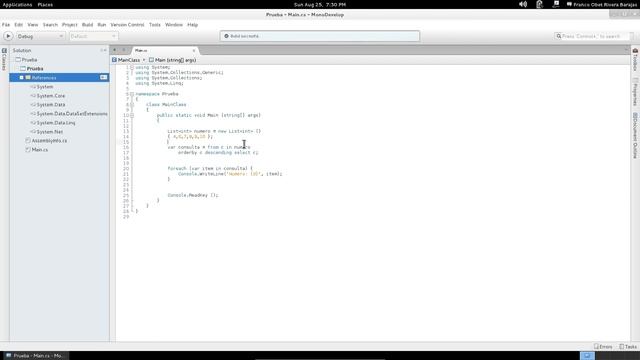This screenshot has height=360, width=640.
Task: Open the Properties side pad
Action: [x=636, y=92]
